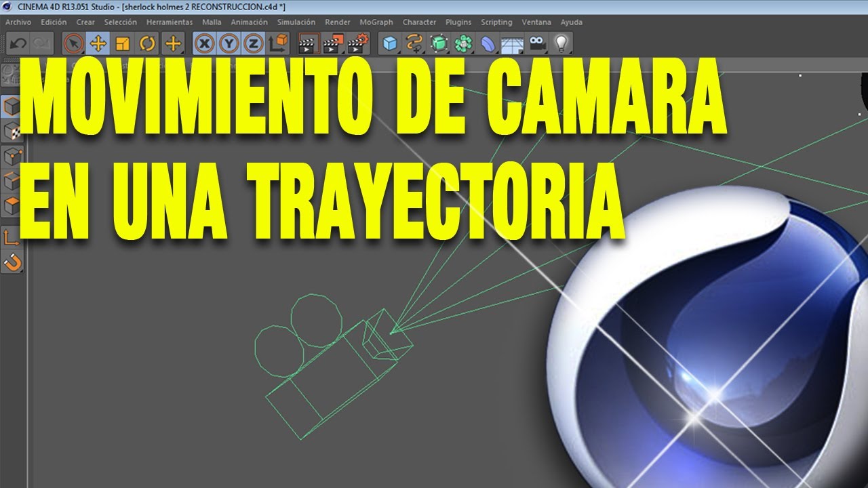868x488 pixels.
Task: Open the Simulación menu
Action: pyautogui.click(x=296, y=22)
